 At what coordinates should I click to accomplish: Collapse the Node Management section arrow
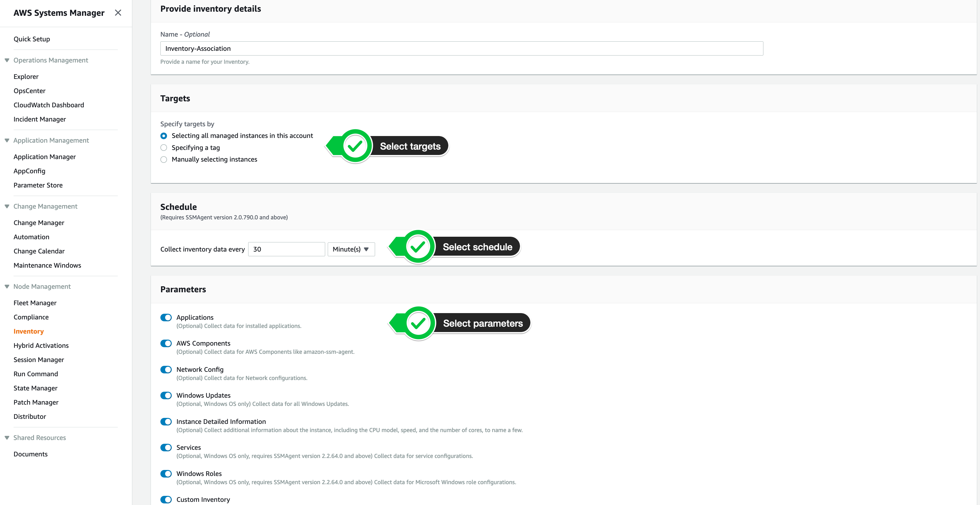tap(7, 286)
